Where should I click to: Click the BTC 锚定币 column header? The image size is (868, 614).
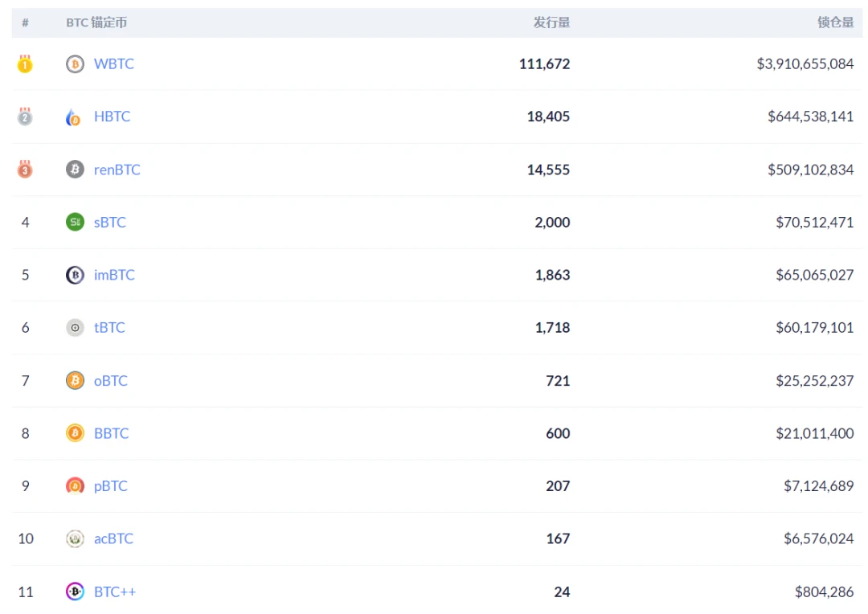coord(97,23)
